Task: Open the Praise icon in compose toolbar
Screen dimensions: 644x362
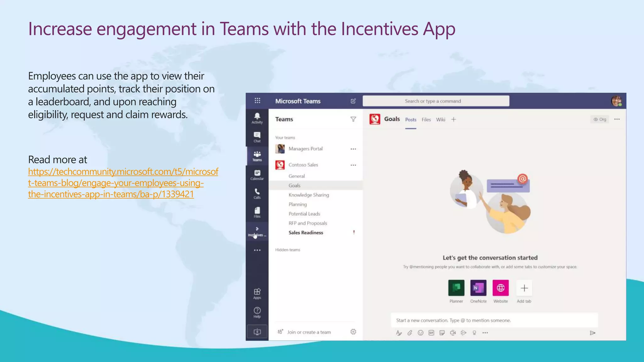Action: (474, 333)
